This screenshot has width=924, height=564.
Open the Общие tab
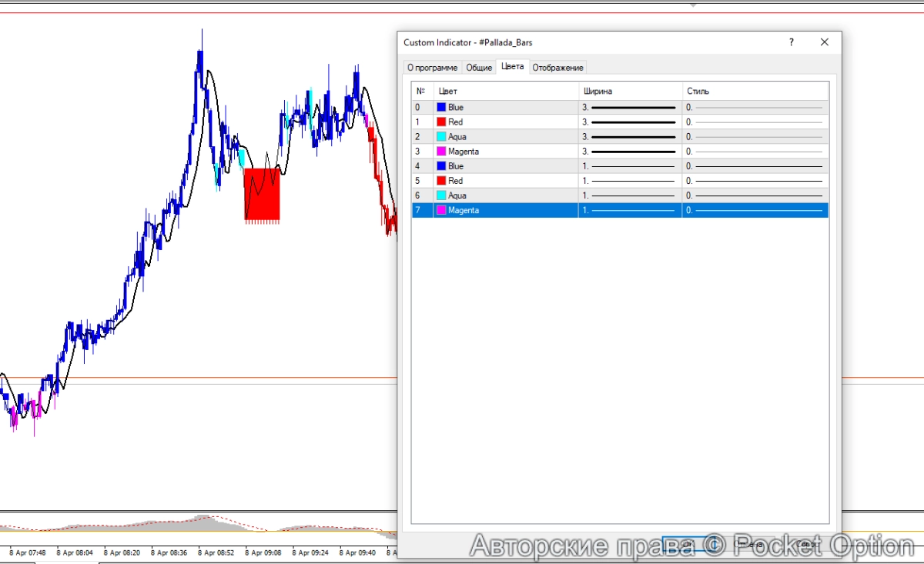tap(479, 68)
